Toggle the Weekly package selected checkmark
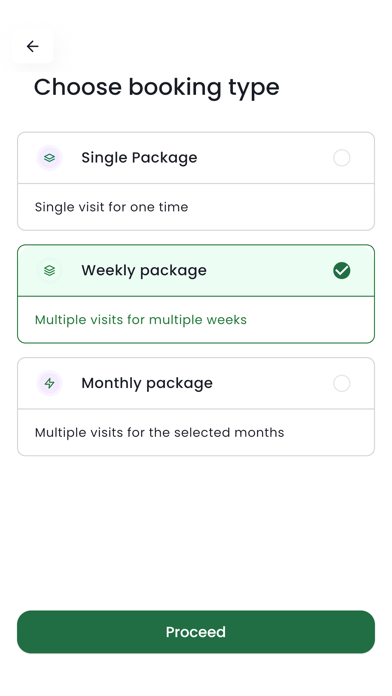The image size is (392, 696). 341,270
